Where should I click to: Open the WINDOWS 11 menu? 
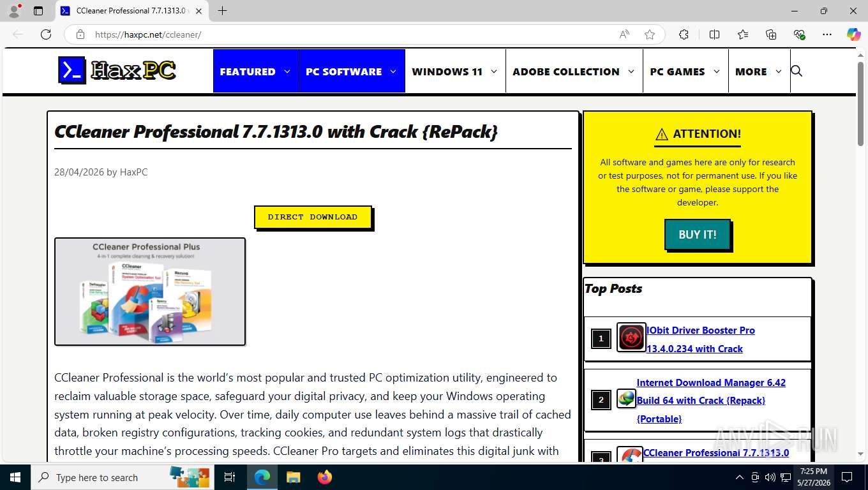click(x=447, y=71)
